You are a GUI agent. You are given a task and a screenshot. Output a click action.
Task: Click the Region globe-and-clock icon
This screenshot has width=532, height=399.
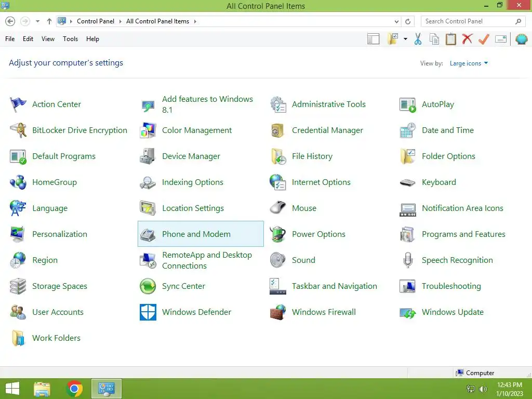click(18, 260)
